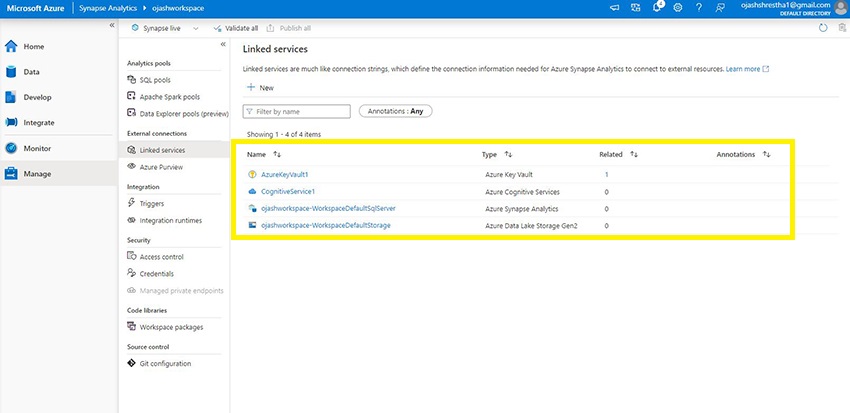Click New to add linked service
Viewport: 850px width, 413px height.
(x=260, y=88)
